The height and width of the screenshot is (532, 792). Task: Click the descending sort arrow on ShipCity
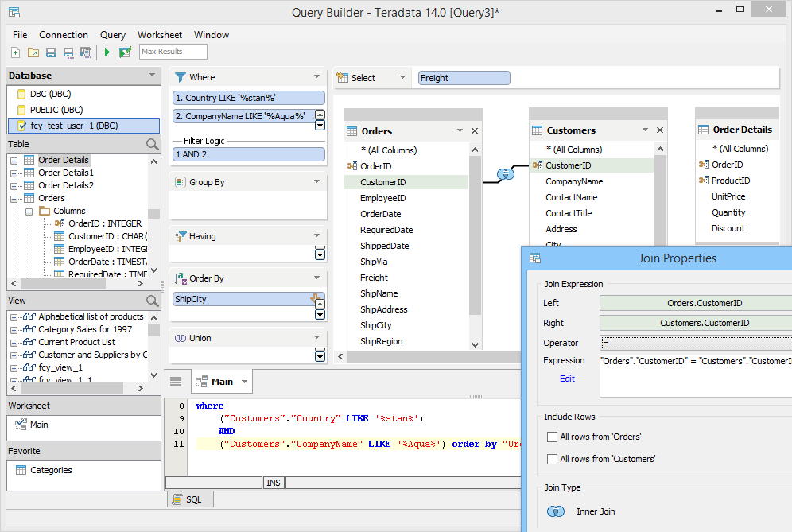(x=315, y=298)
